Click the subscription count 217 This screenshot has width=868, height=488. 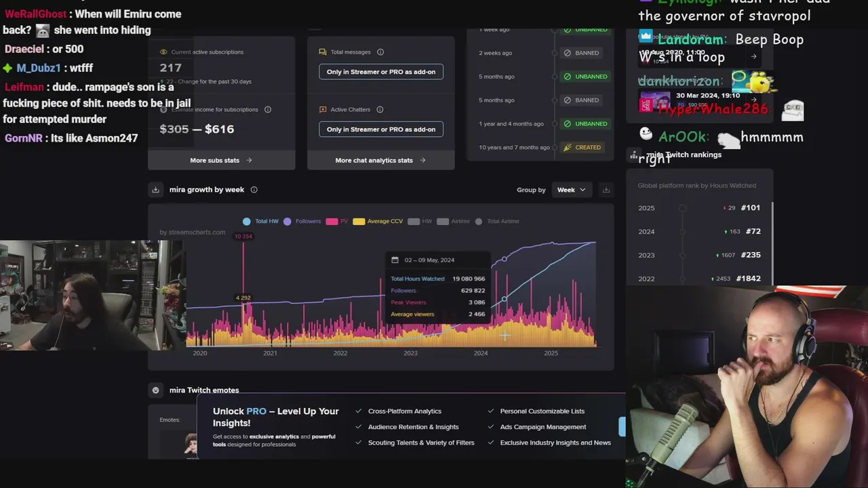click(x=171, y=68)
